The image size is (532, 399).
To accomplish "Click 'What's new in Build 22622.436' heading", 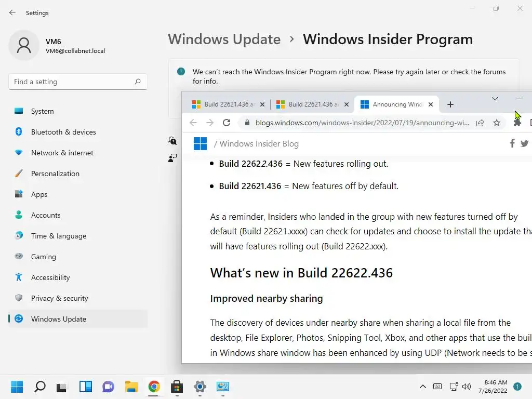I will (301, 273).
